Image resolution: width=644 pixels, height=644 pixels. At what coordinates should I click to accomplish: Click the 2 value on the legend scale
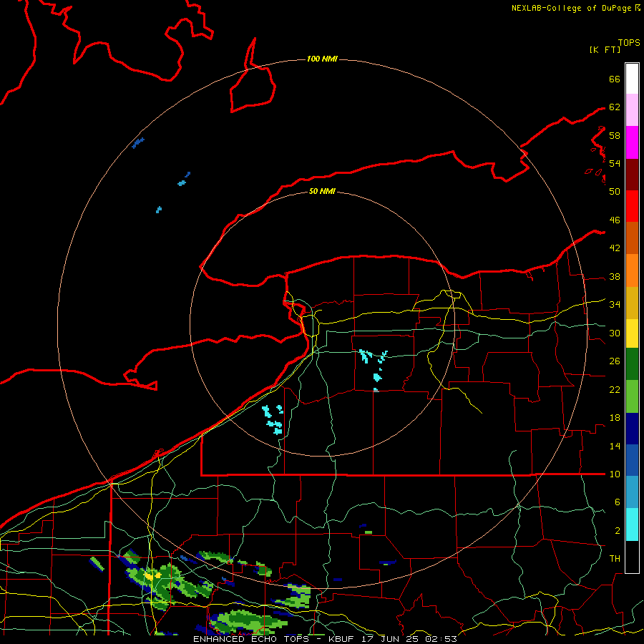pyautogui.click(x=617, y=531)
